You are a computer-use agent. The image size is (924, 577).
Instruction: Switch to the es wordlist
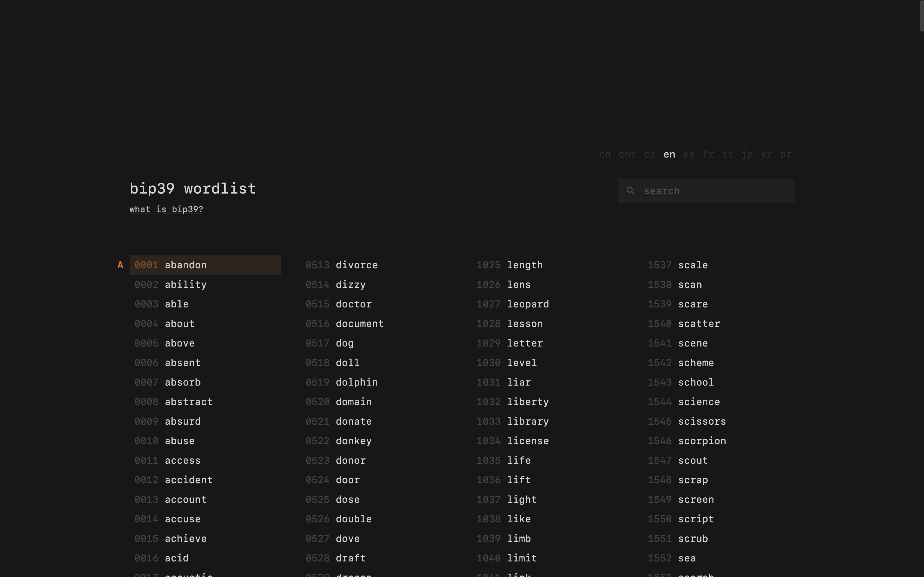coord(689,154)
